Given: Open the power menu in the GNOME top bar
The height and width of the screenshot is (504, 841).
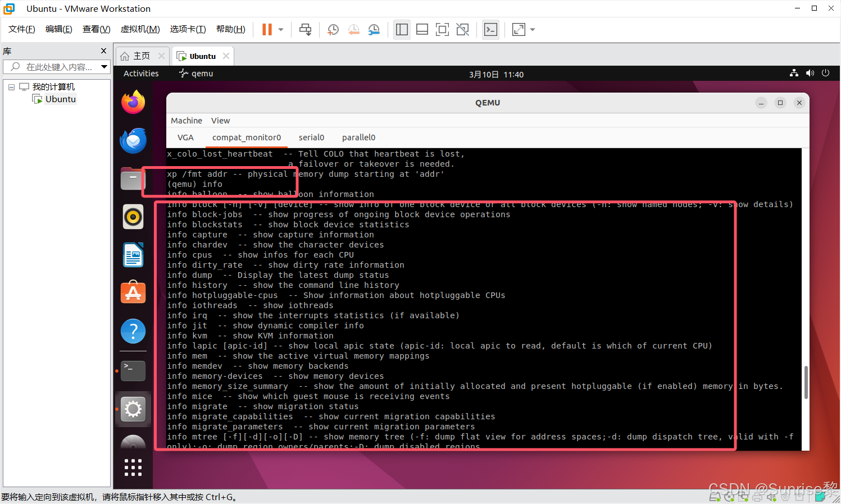Looking at the screenshot, I should [825, 73].
